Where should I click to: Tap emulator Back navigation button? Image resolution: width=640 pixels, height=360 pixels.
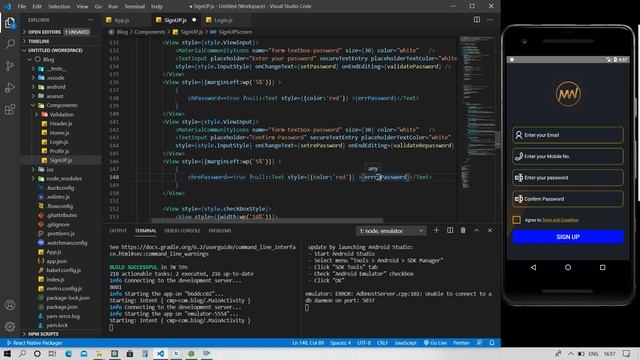(533, 267)
